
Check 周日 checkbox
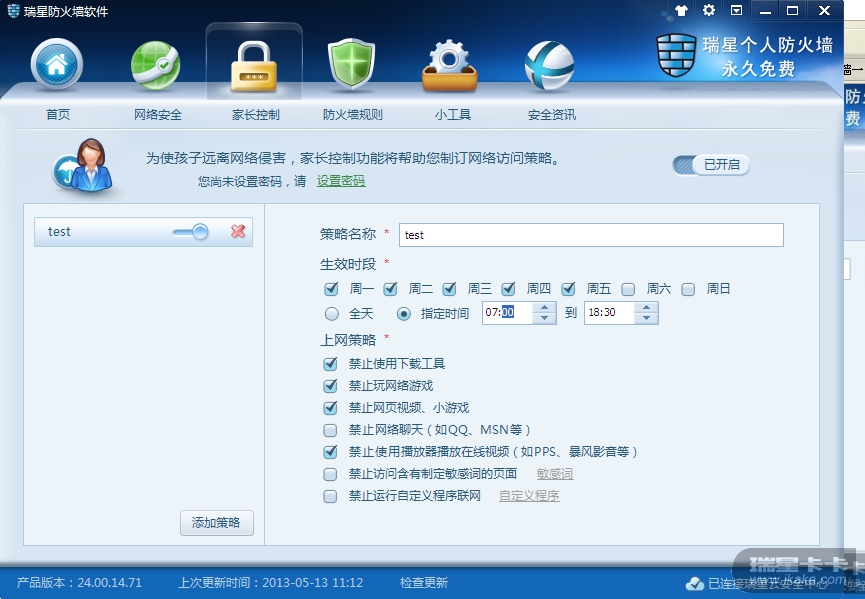688,289
